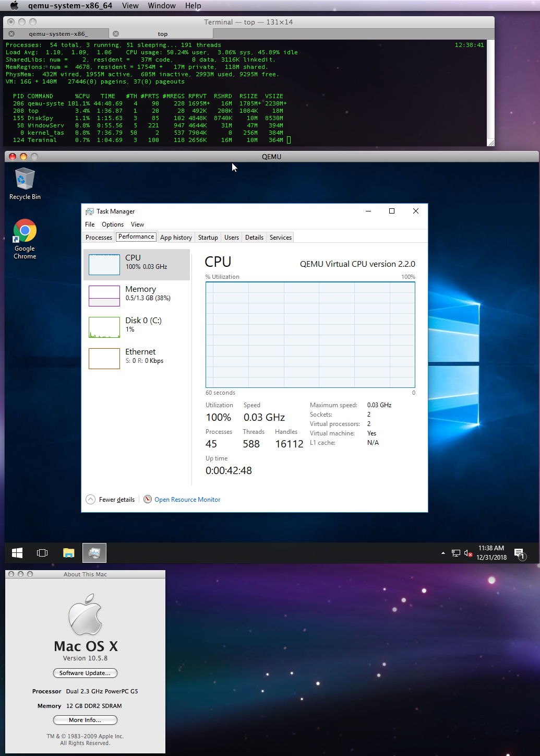Close the qemu-system-x86_ Terminal tab
Image resolution: width=540 pixels, height=756 pixels.
(11, 34)
